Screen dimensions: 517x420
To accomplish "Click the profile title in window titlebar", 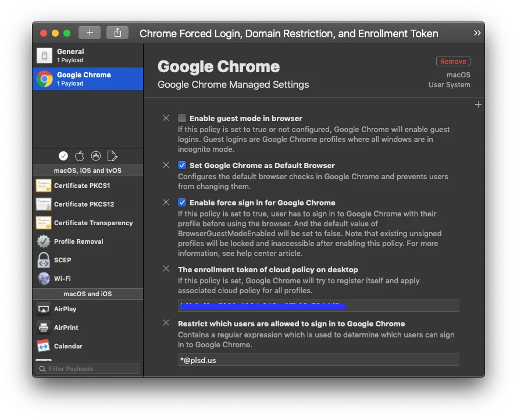I will pyautogui.click(x=289, y=33).
